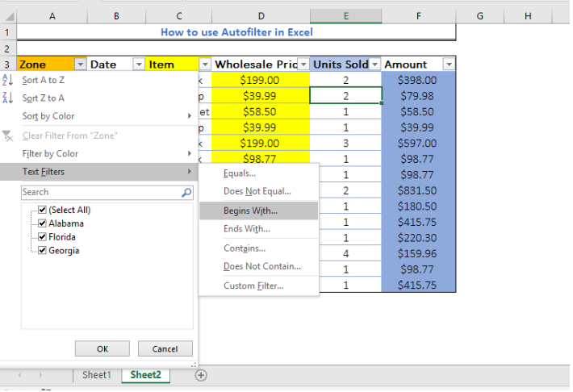This screenshot has width=573, height=392.
Task: Select Does Not Equal... filter
Action: pyautogui.click(x=258, y=191)
